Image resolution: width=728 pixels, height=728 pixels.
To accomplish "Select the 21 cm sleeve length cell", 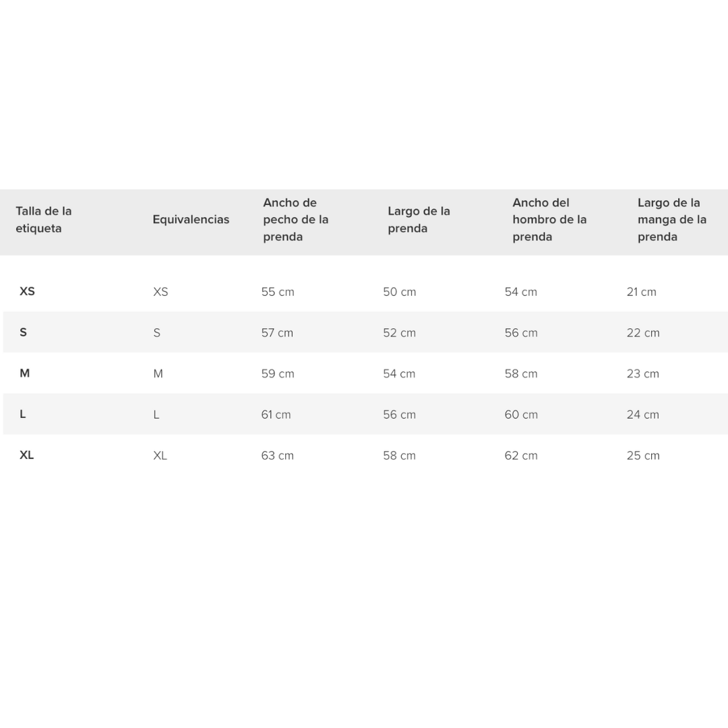I will pyautogui.click(x=641, y=292).
